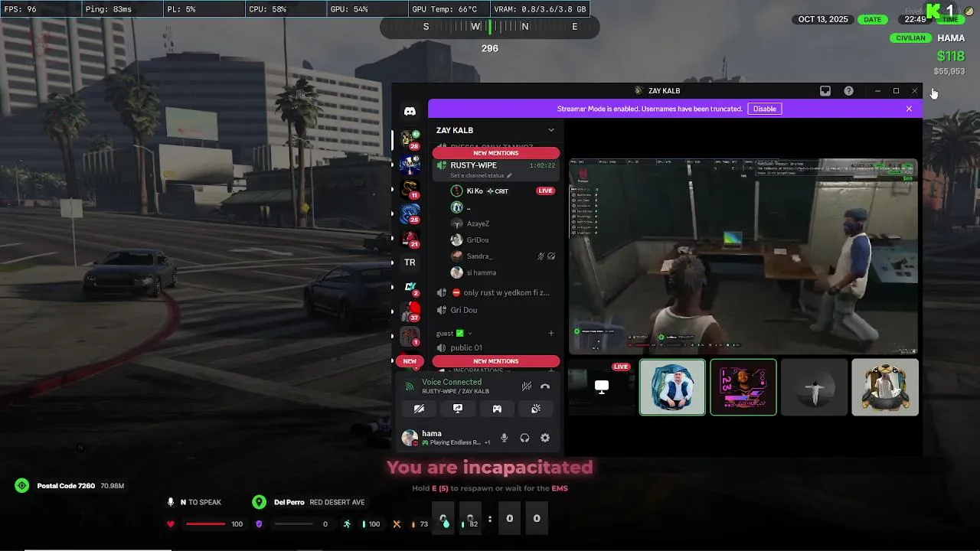980x551 pixels.
Task: Select participant tile with bear avatar
Action: 885,387
